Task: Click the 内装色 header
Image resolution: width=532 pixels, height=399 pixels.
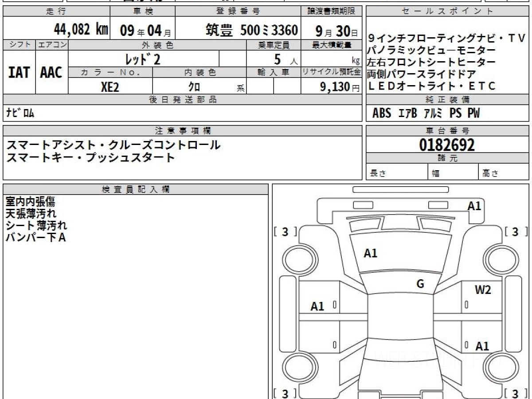Action: click(x=199, y=72)
